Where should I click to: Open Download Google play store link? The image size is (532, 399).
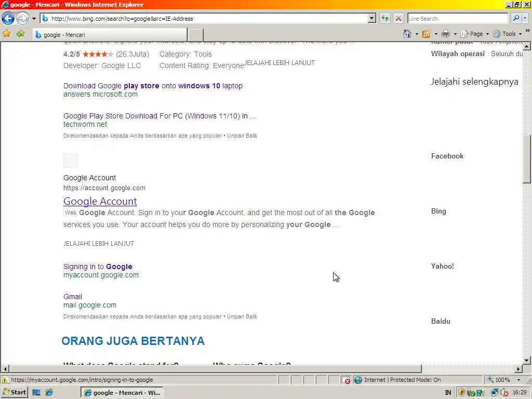click(153, 86)
